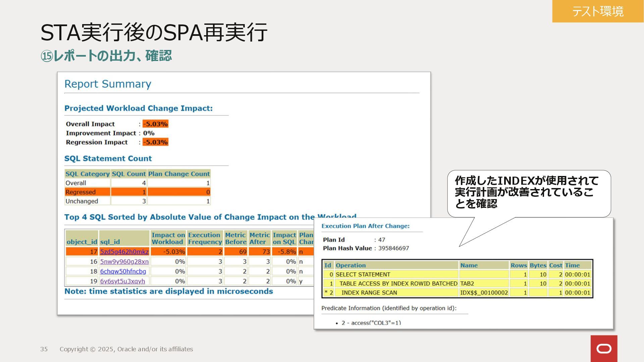This screenshot has height=362, width=644.
Task: Click the slide page number 35
Action: coord(44,349)
